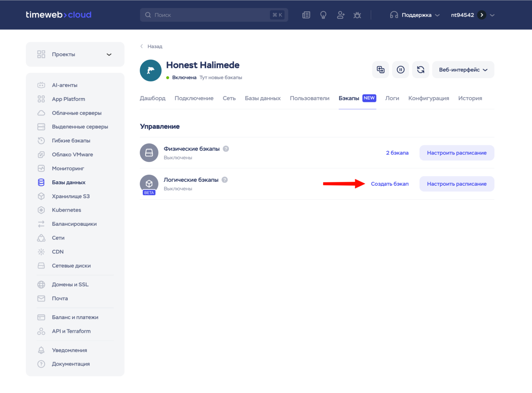This screenshot has width=532, height=393.
Task: Click the lightbulb ideas icon
Action: [323, 15]
